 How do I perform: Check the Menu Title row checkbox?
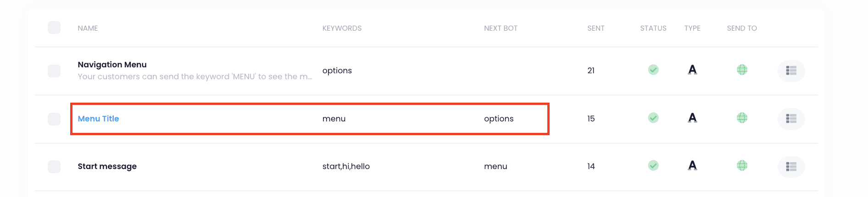(x=54, y=119)
